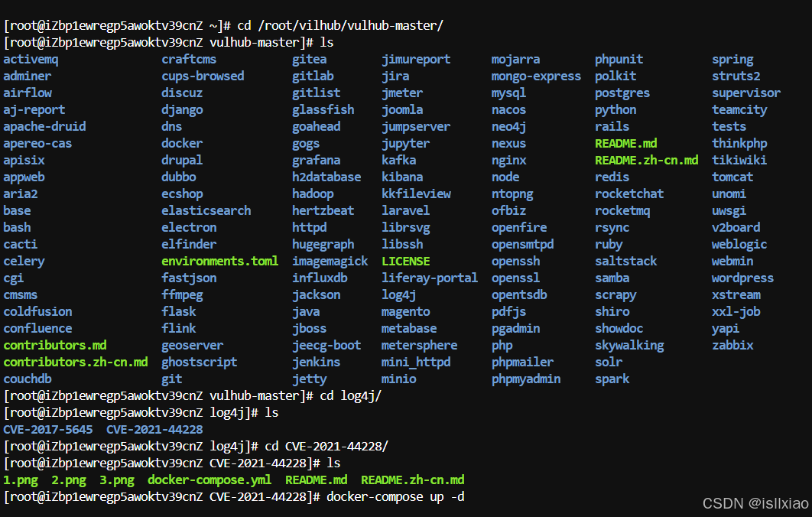Select 'grafana' in the listing
Image resolution: width=812 pixels, height=517 pixels.
[x=317, y=161]
